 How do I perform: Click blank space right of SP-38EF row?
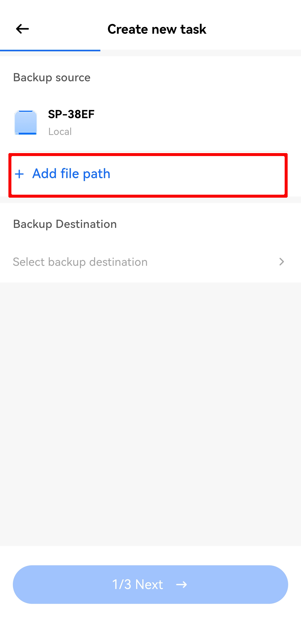[200, 123]
